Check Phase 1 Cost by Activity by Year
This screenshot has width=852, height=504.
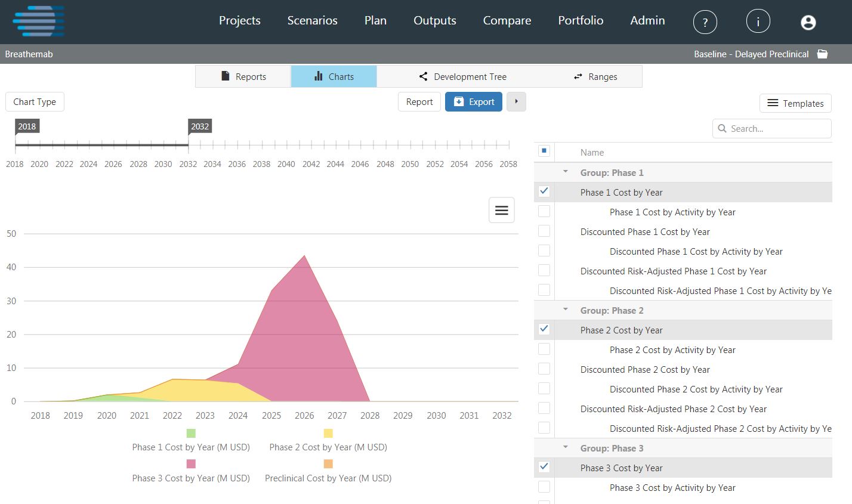click(x=544, y=211)
